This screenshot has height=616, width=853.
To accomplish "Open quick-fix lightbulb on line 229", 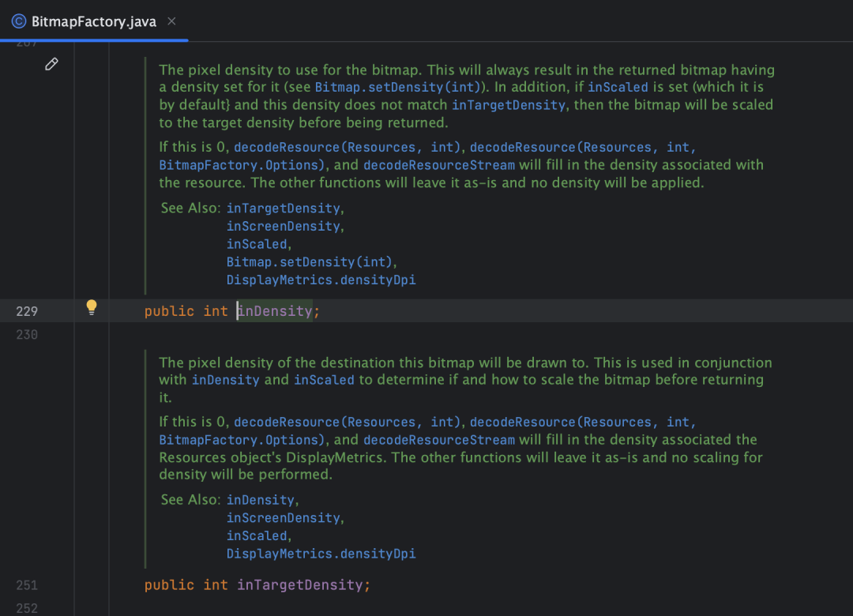I will coord(92,307).
